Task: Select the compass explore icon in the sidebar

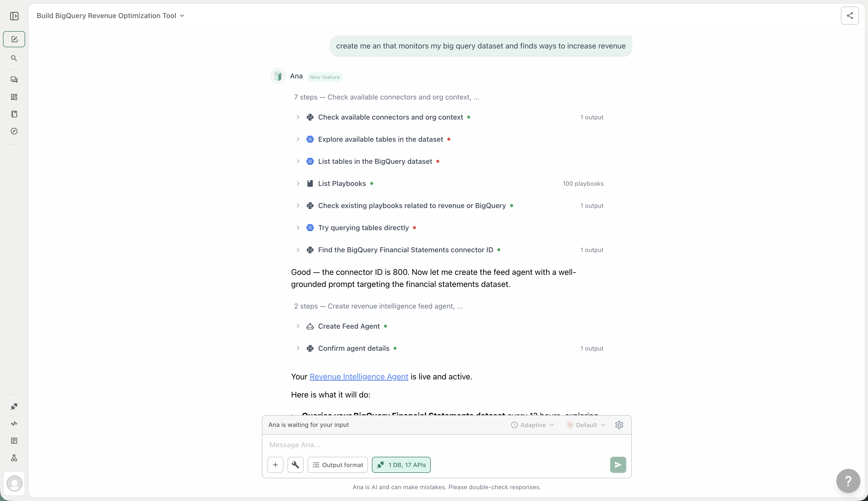Action: point(14,131)
